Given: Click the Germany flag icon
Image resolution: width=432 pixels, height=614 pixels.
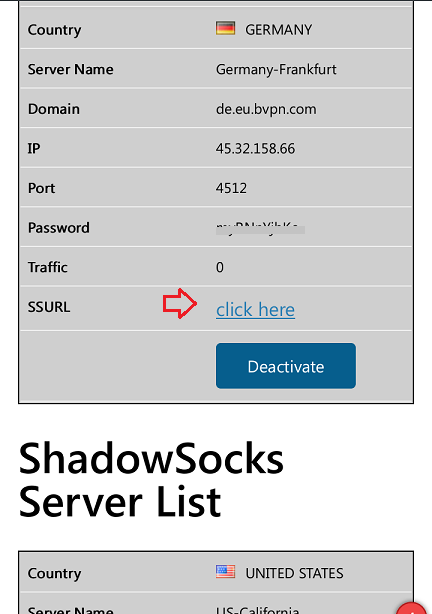Looking at the screenshot, I should [x=226, y=29].
